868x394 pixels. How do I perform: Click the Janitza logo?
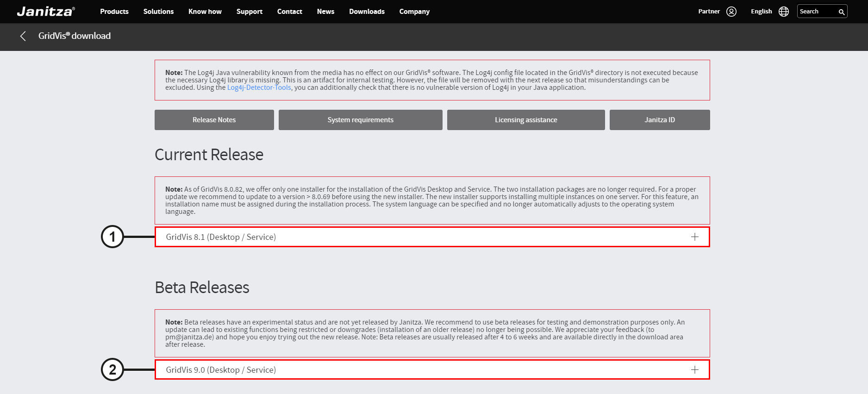[x=46, y=12]
